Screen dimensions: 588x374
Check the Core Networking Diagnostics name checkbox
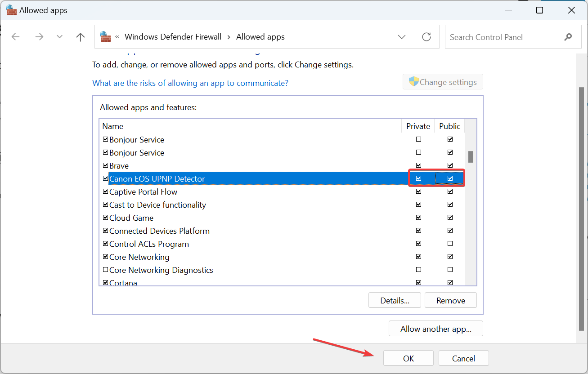[x=106, y=270]
